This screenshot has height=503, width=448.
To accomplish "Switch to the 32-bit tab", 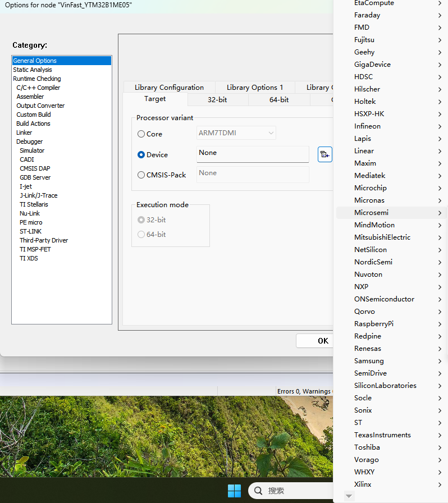I will pos(217,100).
